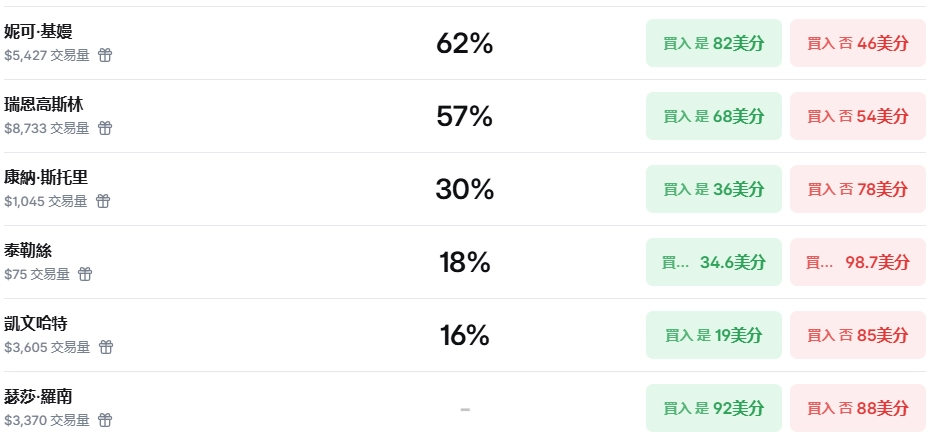The height and width of the screenshot is (448, 940).
Task: Buy Yes for 瑞恩高斯林 at 68美分
Action: click(x=714, y=117)
